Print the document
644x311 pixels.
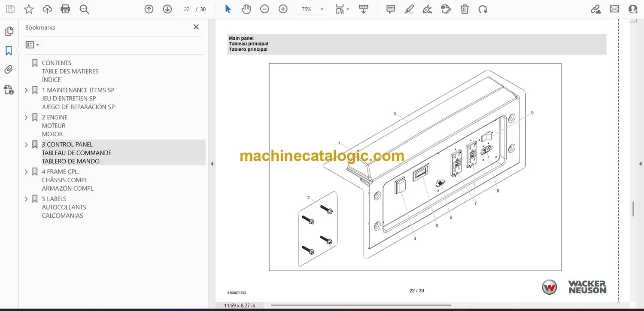(65, 9)
